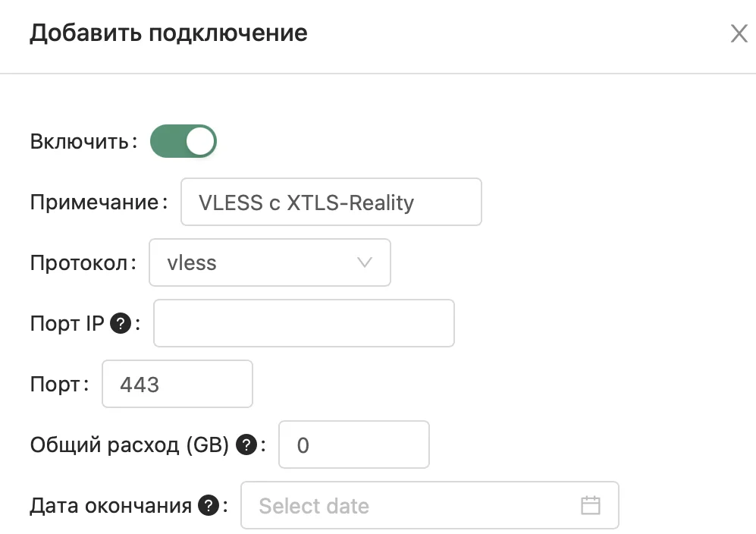
Task: Click the Включить label text
Action: (x=80, y=142)
